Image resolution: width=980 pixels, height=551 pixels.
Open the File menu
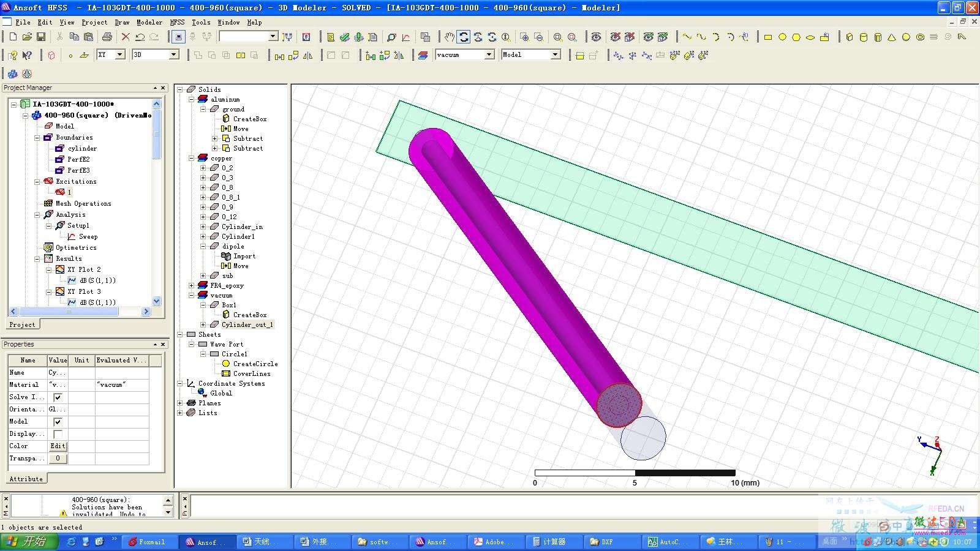click(x=23, y=22)
